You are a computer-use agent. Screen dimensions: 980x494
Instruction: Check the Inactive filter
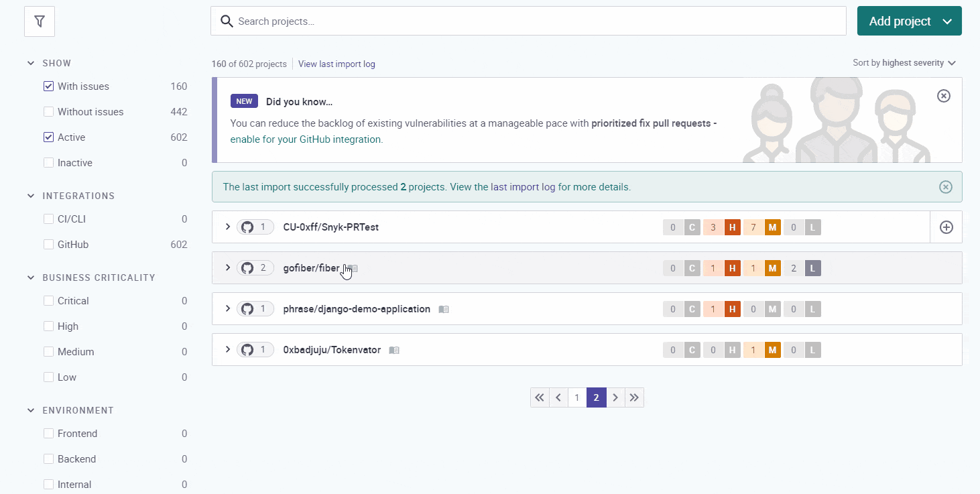pos(48,163)
